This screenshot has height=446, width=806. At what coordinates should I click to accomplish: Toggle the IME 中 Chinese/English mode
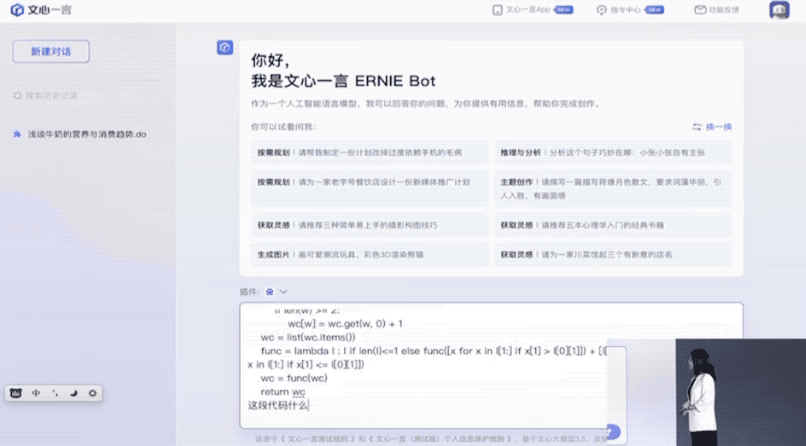tap(36, 393)
